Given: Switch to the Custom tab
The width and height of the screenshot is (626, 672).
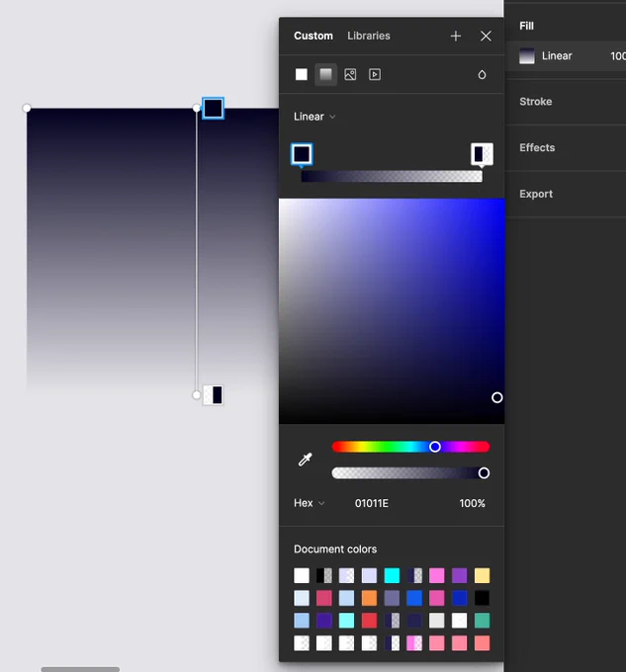Looking at the screenshot, I should click(313, 36).
